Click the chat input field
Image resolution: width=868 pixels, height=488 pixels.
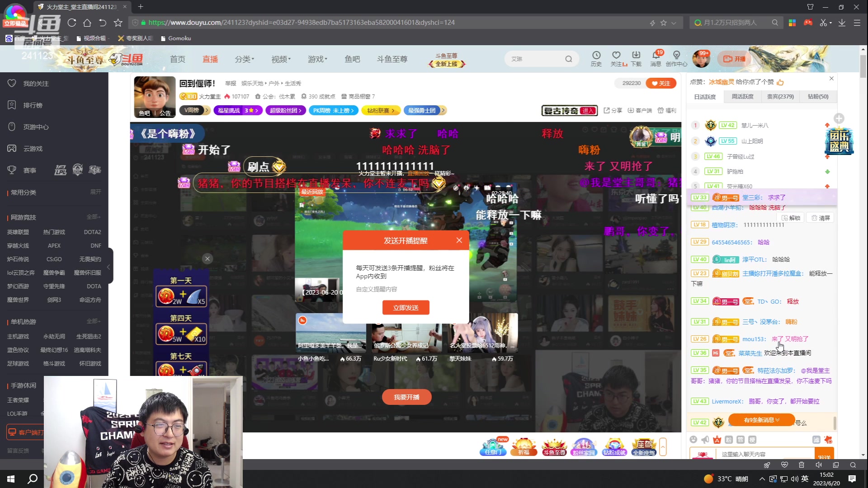pyautogui.click(x=765, y=454)
